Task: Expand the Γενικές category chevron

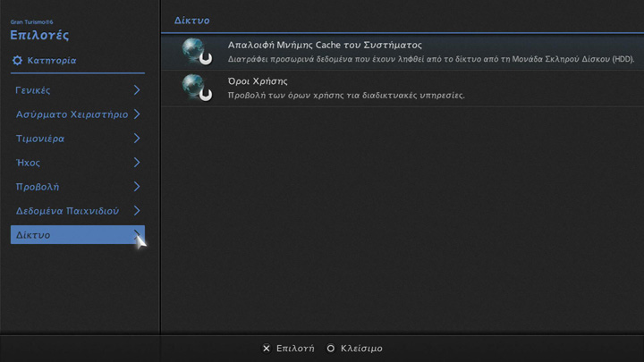Action: (137, 90)
